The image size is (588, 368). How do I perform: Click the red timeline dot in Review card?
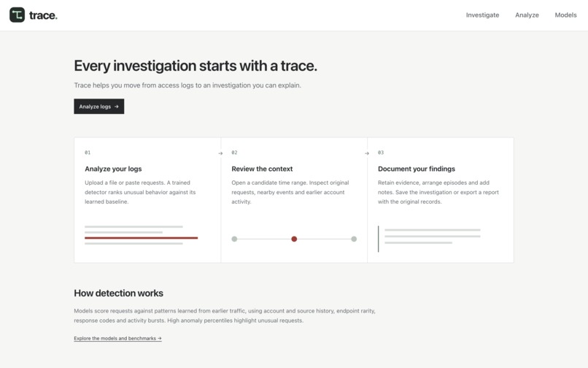[294, 239]
